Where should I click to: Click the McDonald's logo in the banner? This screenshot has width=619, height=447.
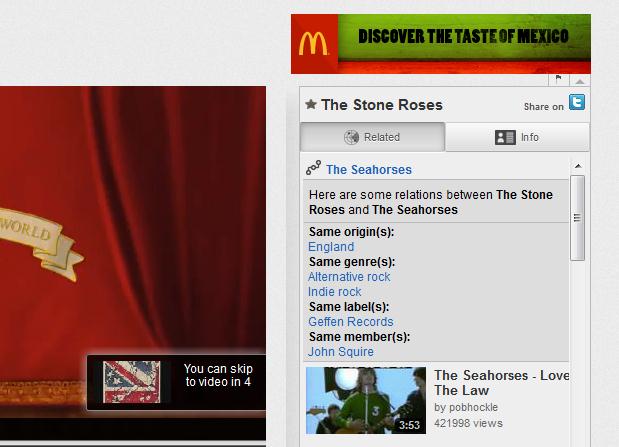(314, 43)
